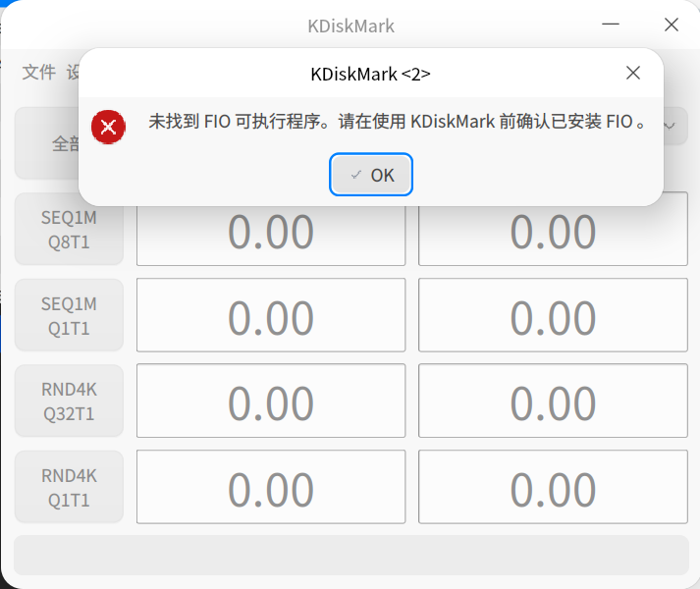Click OK in the FIO error dialog
Viewport: 700px width, 589px height.
click(370, 175)
